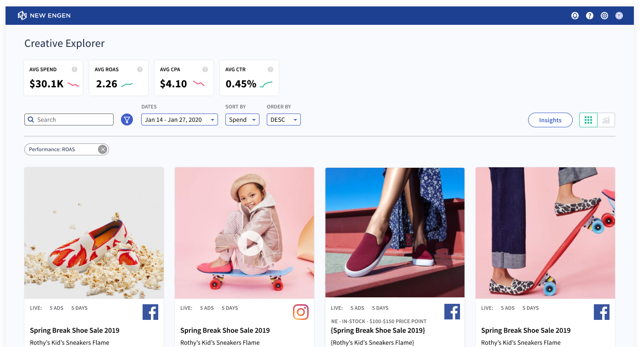Open the Order By DESC dropdown
Viewport: 644px width, 347px height.
pos(284,119)
